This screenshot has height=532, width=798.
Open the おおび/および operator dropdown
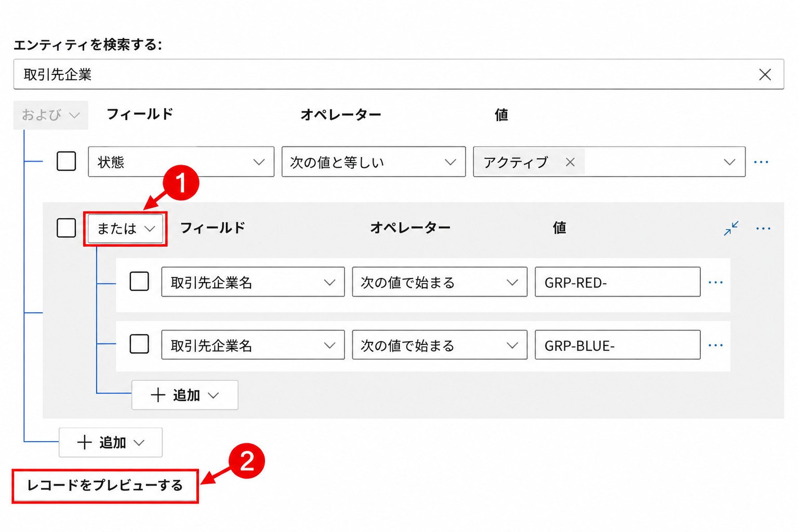tap(51, 115)
